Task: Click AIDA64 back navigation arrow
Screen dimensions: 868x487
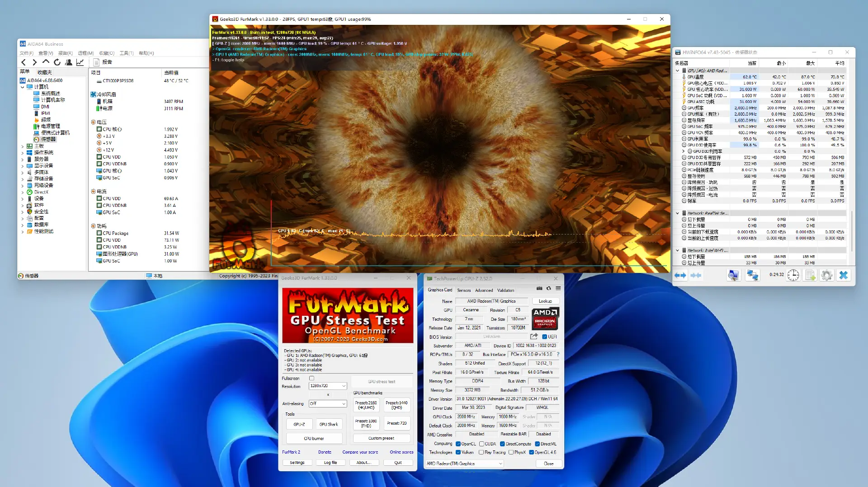Action: (24, 62)
